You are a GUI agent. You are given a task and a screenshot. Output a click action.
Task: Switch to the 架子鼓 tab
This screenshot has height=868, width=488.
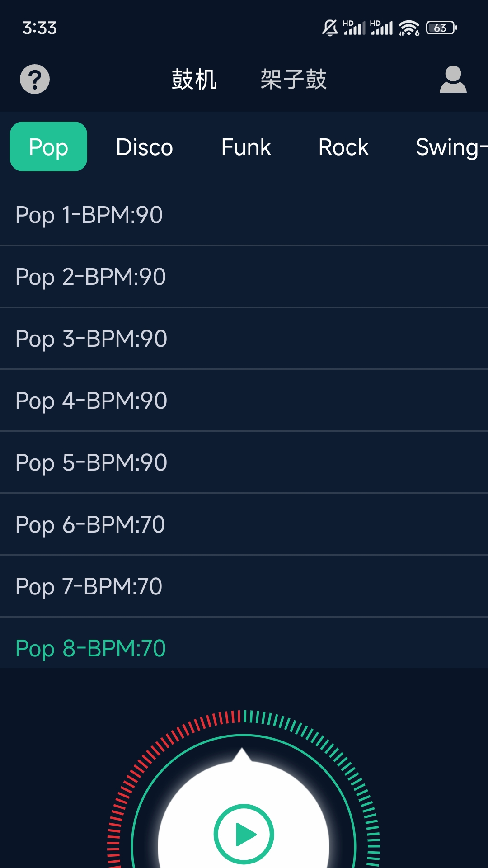(x=293, y=80)
